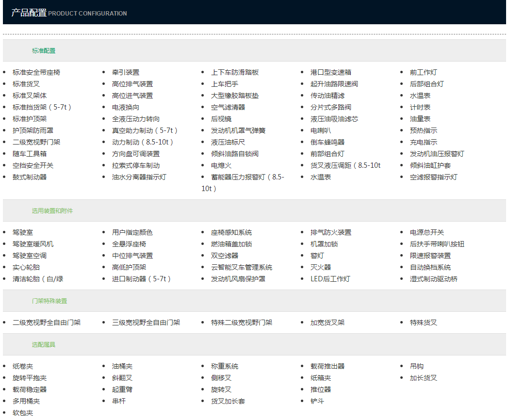Click the 空气滤清器 item
This screenshot has height=420, width=509.
tap(228, 108)
